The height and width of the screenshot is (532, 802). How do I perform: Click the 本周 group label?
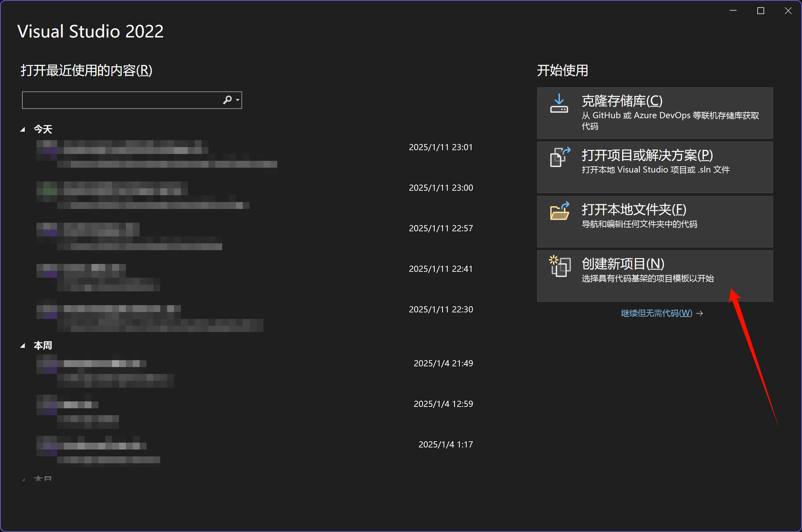(43, 345)
